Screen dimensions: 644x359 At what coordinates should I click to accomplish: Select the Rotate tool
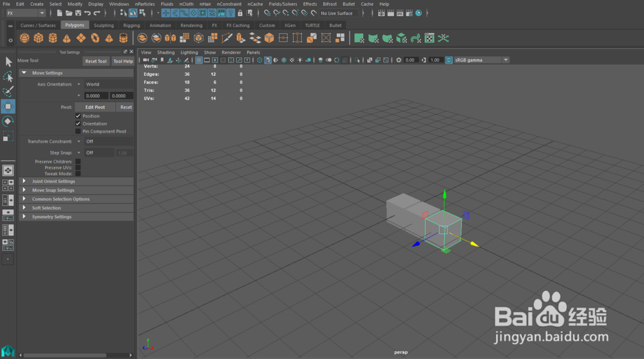click(x=8, y=121)
